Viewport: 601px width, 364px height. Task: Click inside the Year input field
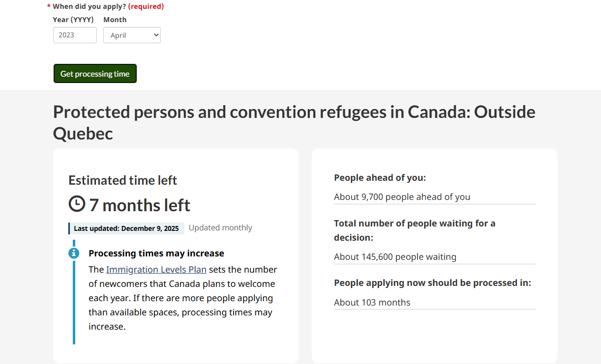(75, 35)
